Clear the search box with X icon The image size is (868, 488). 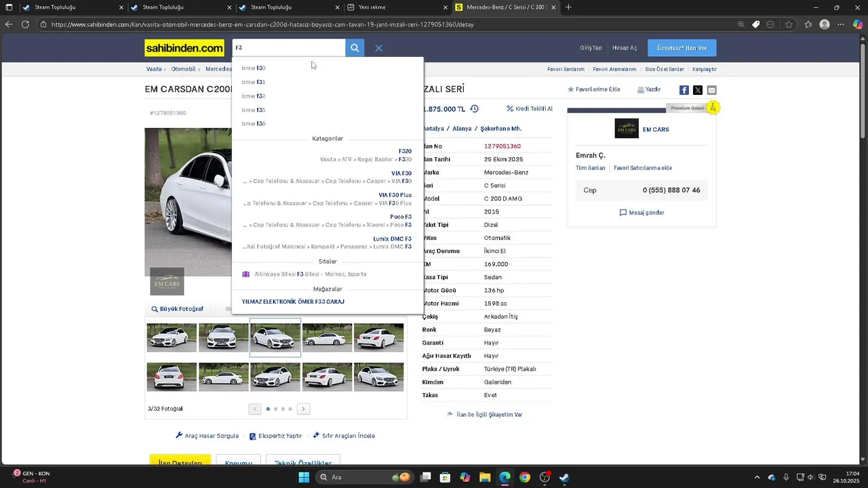click(379, 48)
